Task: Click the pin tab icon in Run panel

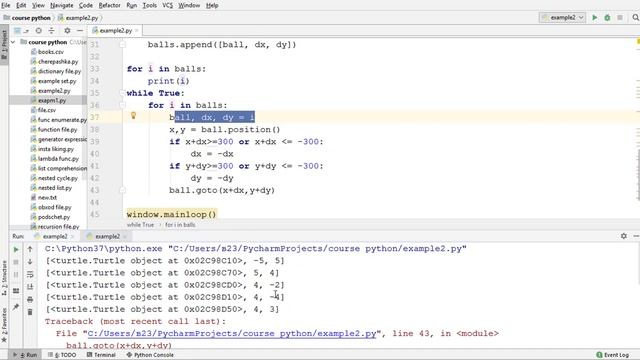Action: click(16, 307)
